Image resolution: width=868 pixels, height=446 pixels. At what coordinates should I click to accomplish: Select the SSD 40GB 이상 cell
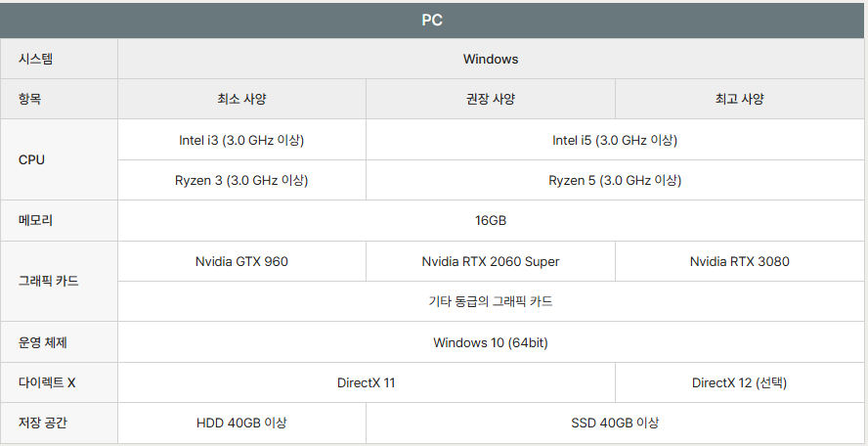[615, 424]
